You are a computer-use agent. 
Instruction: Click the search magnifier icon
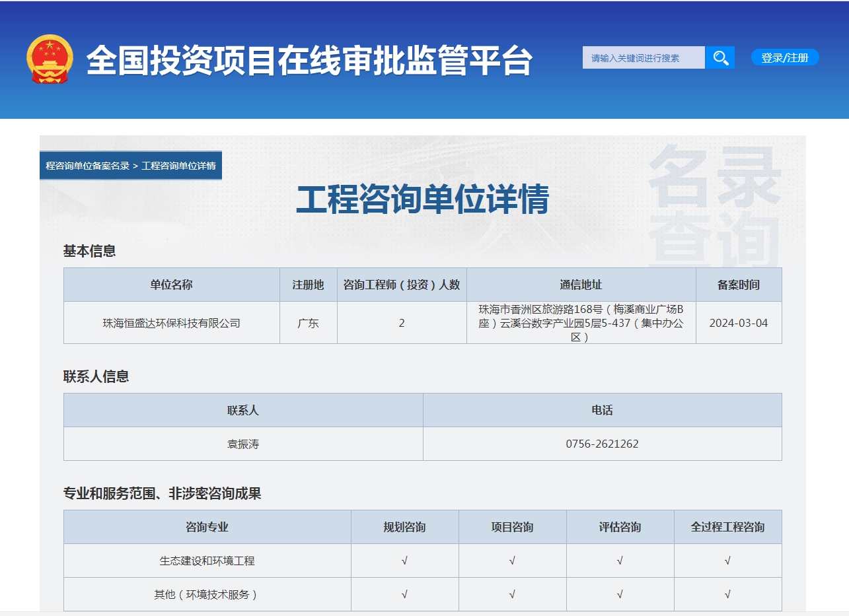[720, 57]
